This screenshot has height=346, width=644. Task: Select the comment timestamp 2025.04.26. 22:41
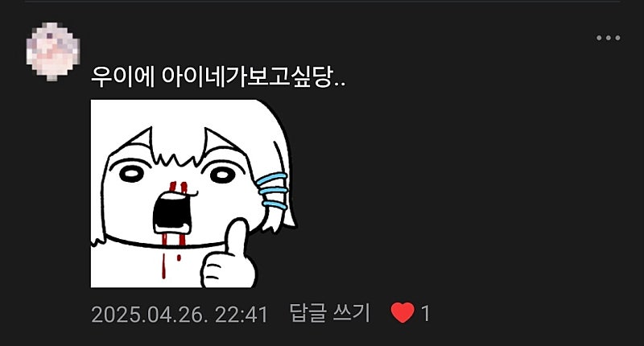click(x=180, y=315)
